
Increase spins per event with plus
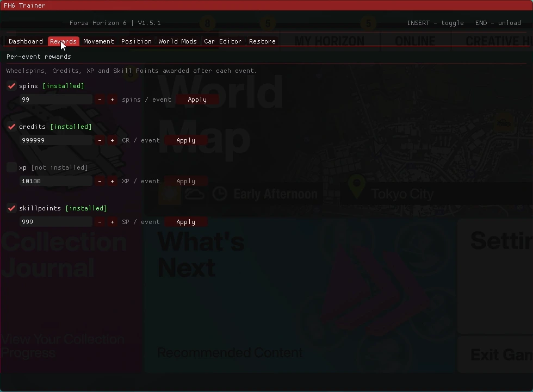[x=112, y=99]
